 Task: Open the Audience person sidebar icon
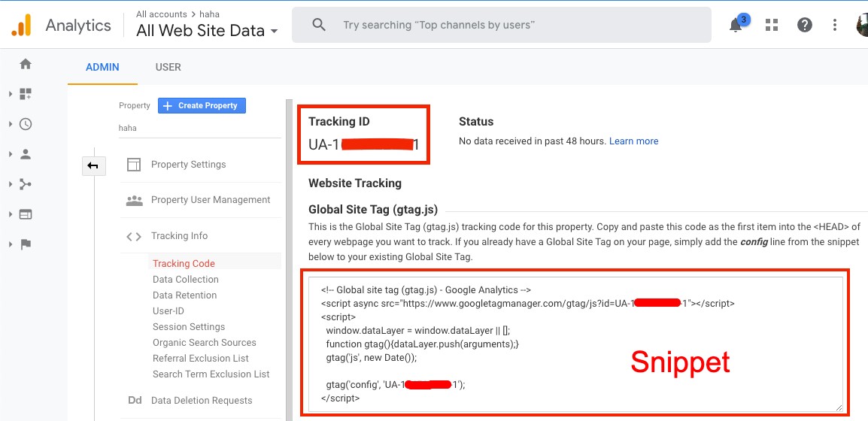point(26,154)
